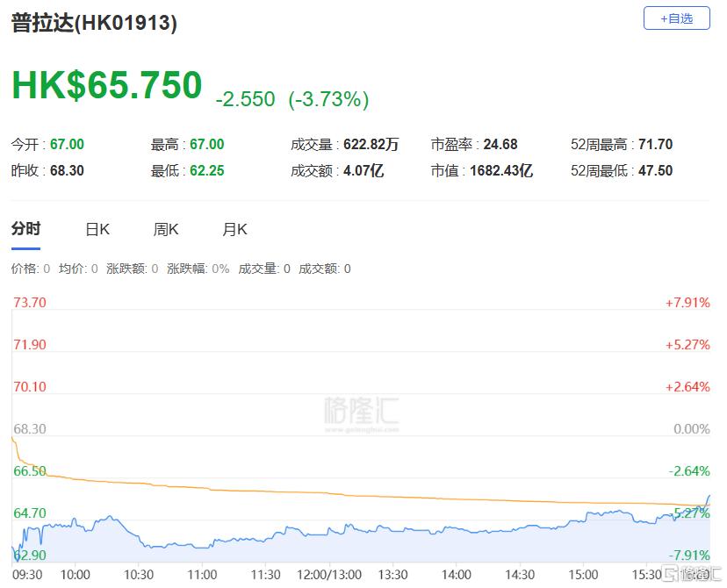The image size is (727, 588).
Task: Click the 13:30 time axis label
Action: (392, 575)
